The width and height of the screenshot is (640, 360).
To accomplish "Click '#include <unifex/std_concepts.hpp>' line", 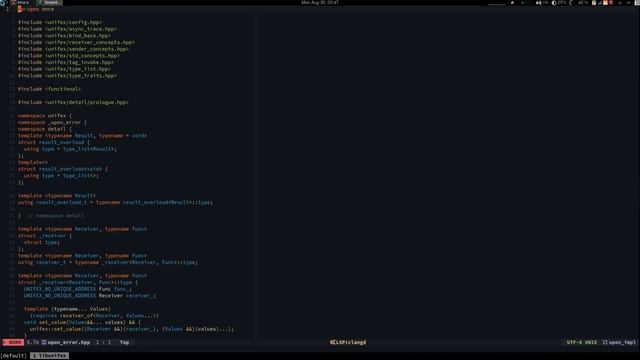I will (x=69, y=56).
